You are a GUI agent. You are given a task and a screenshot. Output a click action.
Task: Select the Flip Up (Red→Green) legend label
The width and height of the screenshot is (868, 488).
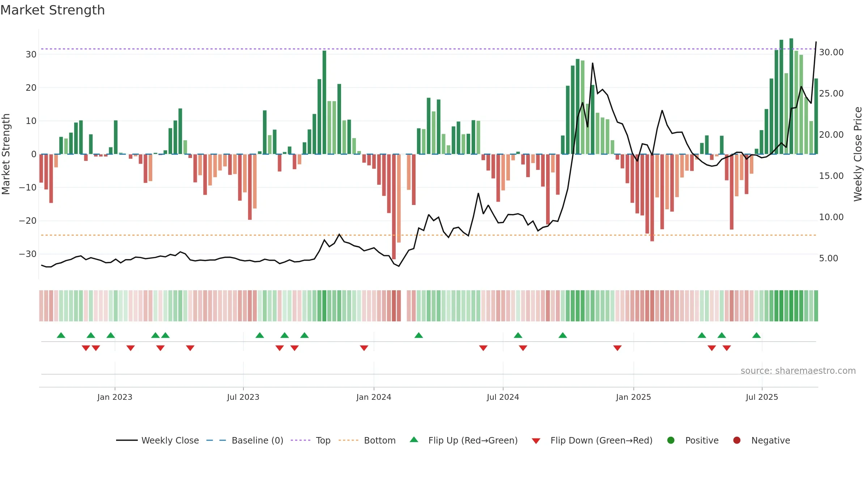pyautogui.click(x=473, y=440)
